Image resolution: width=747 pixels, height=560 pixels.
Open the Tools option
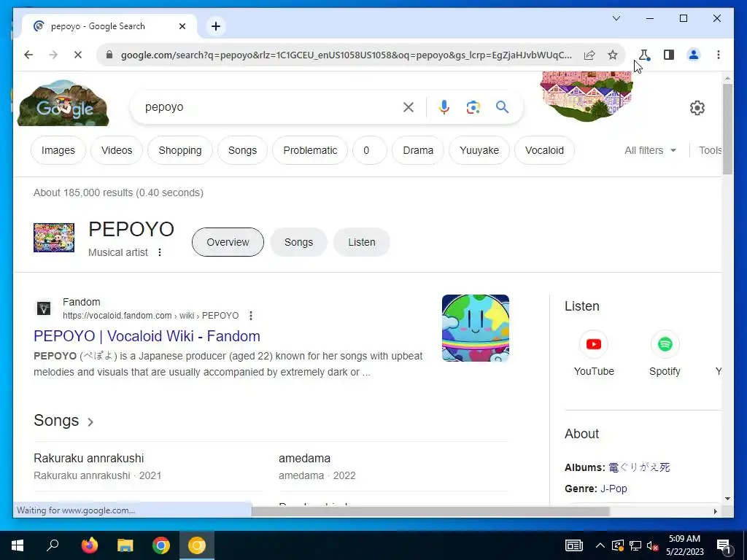(x=710, y=150)
